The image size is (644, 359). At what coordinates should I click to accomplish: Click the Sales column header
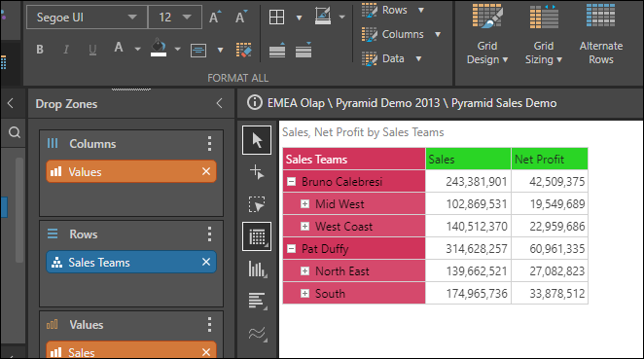tap(468, 159)
